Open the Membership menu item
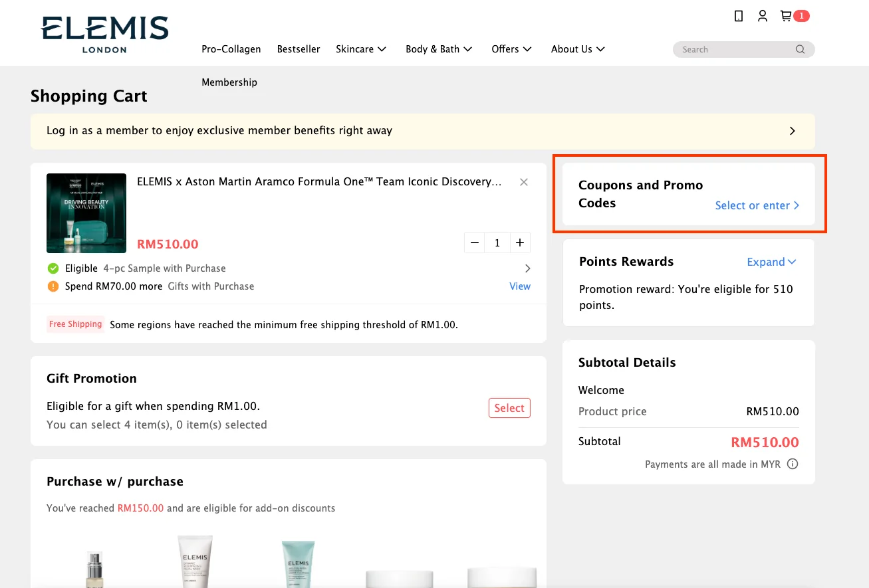 coord(229,82)
